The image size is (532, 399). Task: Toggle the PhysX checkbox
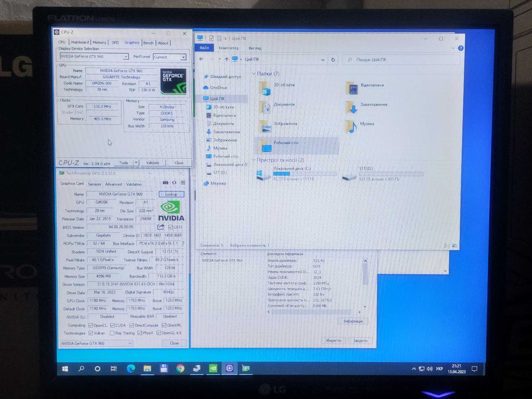click(x=140, y=333)
